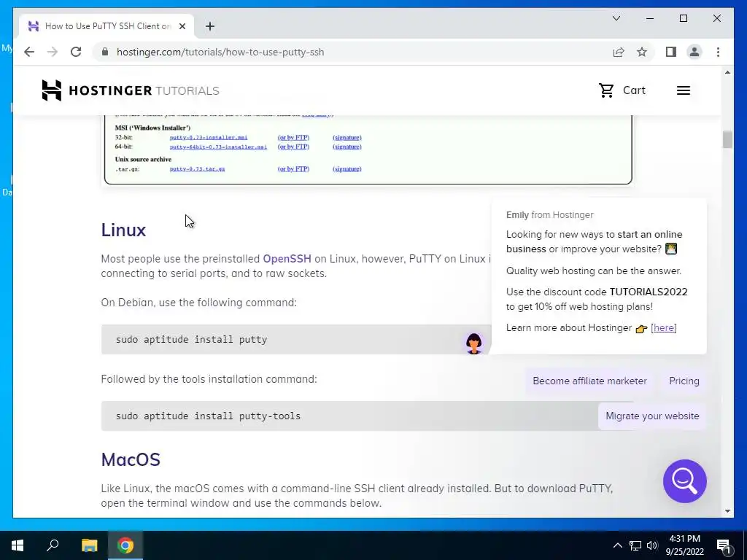Click the putty-0.73-installer.msi link
Viewport: 747px width, 560px height.
point(208,138)
